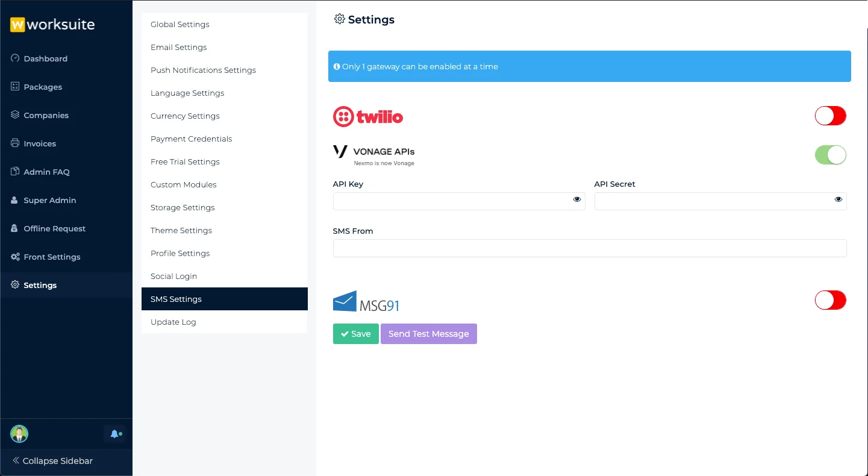Click the user avatar at bottom left
This screenshot has width=868, height=476.
coord(19,434)
